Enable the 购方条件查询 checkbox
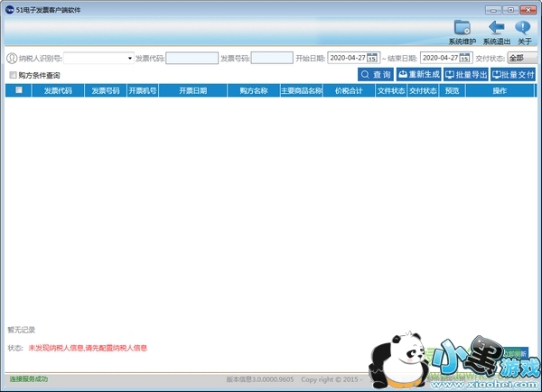 [14, 75]
